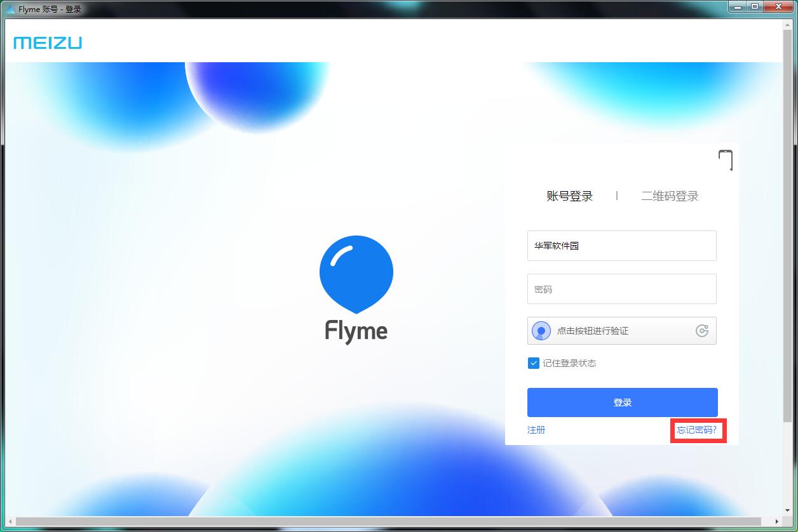Click the blue avatar icon in verification bar
This screenshot has width=798, height=532.
click(x=541, y=331)
